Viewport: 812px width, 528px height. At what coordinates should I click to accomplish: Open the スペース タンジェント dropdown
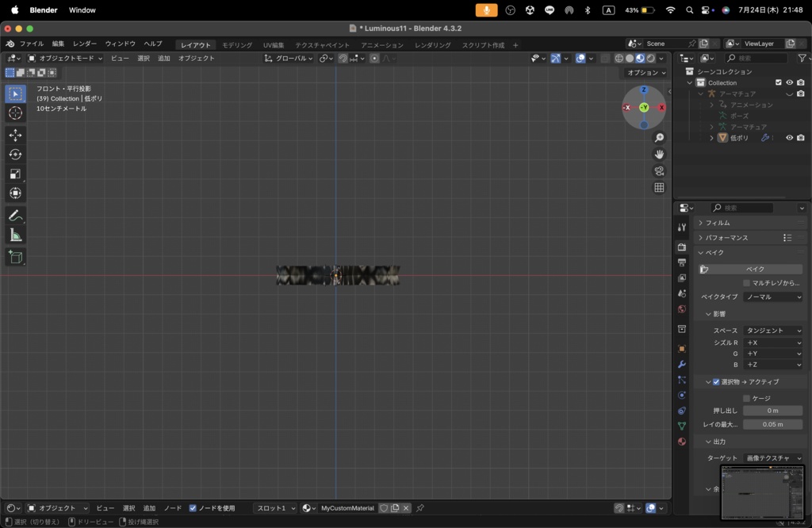click(772, 331)
